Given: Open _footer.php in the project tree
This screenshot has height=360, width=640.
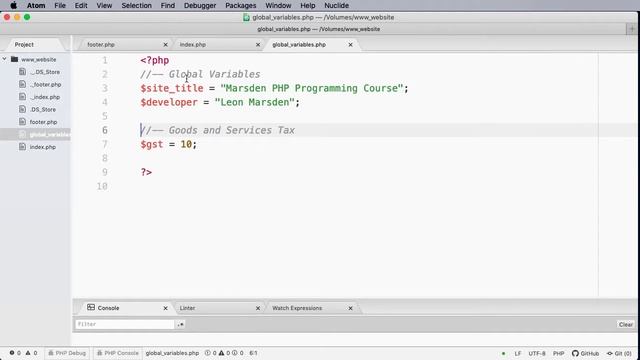Looking at the screenshot, I should 46,84.
